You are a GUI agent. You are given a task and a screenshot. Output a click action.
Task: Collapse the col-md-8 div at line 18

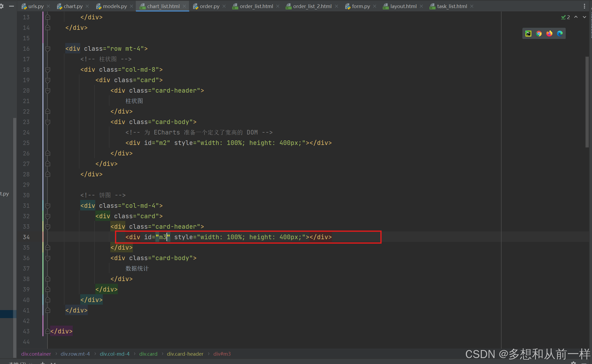coord(48,70)
